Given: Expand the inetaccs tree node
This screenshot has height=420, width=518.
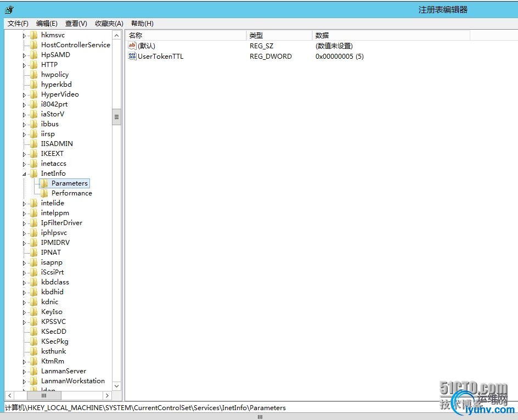Looking at the screenshot, I should coord(24,164).
